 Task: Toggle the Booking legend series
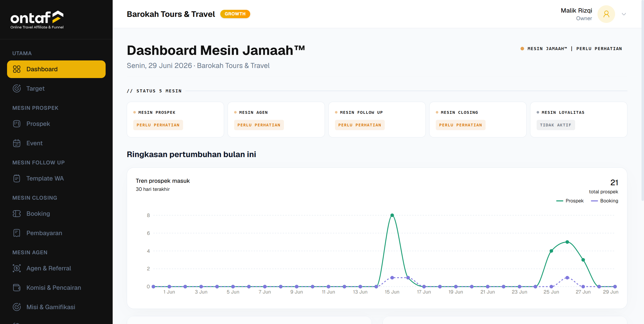(605, 201)
